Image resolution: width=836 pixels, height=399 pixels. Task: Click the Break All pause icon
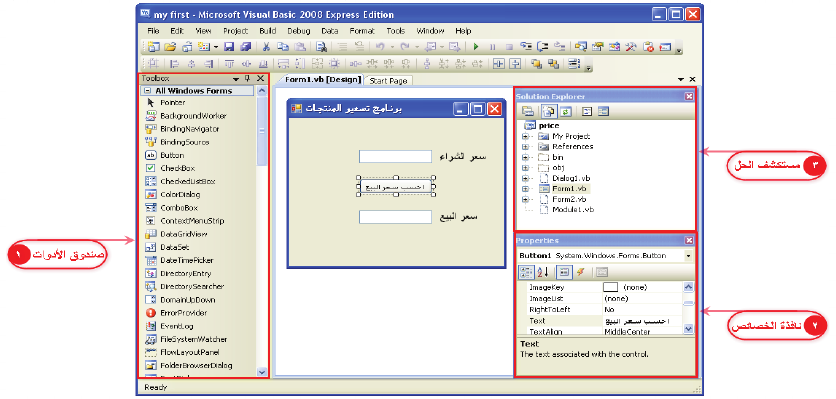pyautogui.click(x=493, y=47)
